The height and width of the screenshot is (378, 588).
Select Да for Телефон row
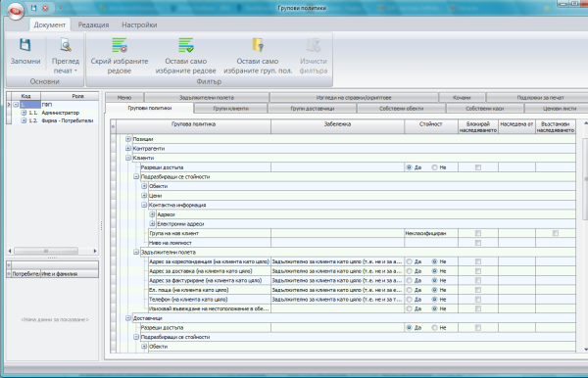pyautogui.click(x=409, y=300)
